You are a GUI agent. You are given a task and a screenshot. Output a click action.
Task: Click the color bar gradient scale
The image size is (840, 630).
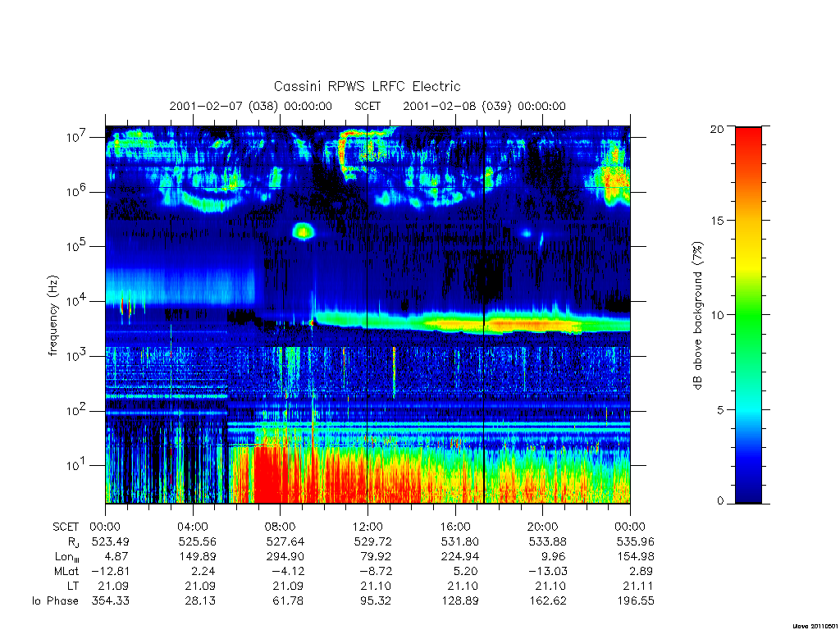tap(748, 315)
